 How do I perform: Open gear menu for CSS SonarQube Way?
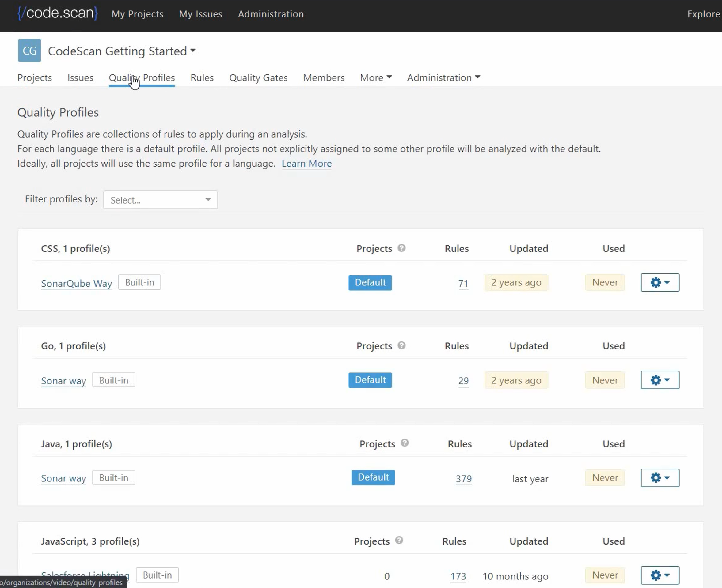click(659, 282)
